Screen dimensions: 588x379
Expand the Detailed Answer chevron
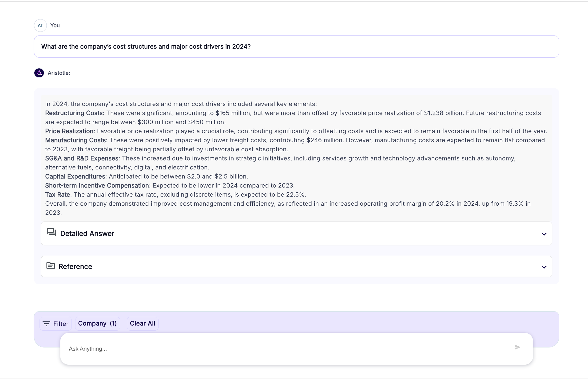point(544,234)
